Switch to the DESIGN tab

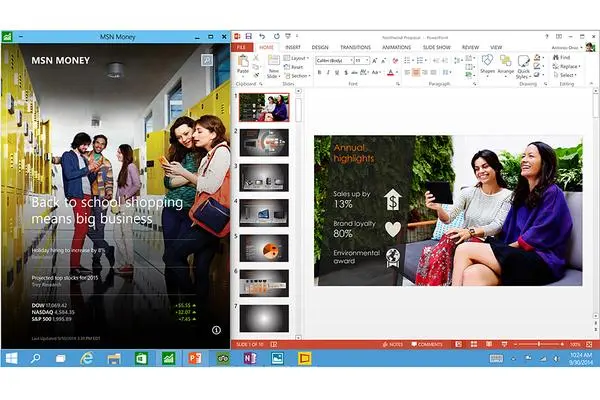point(320,47)
